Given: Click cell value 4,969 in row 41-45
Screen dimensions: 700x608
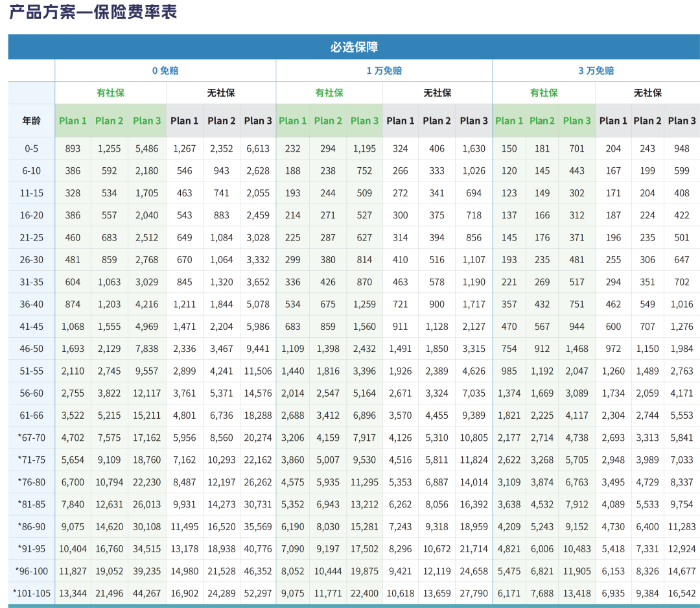Looking at the screenshot, I should pyautogui.click(x=147, y=327).
